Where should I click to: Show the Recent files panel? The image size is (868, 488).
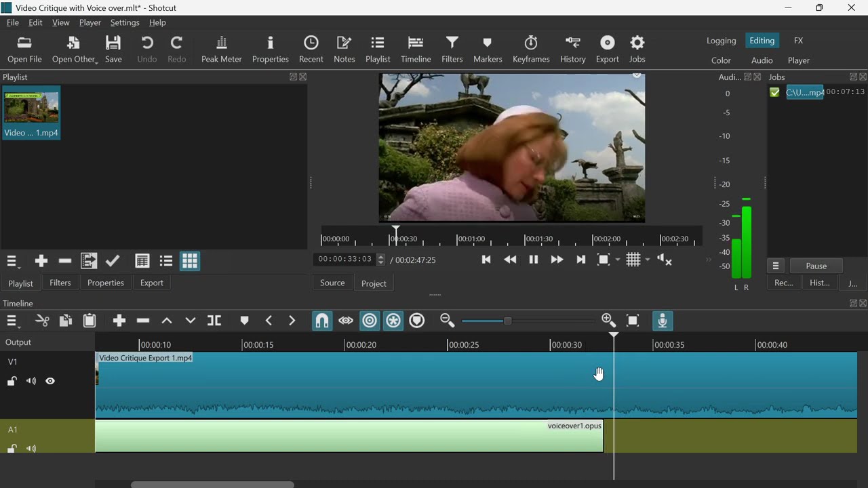coord(311,49)
